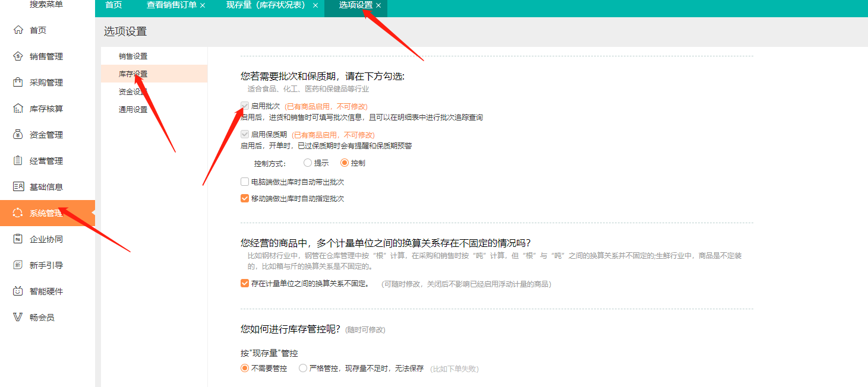Open 销售设置 in settings list
868x387 pixels.
(x=133, y=56)
